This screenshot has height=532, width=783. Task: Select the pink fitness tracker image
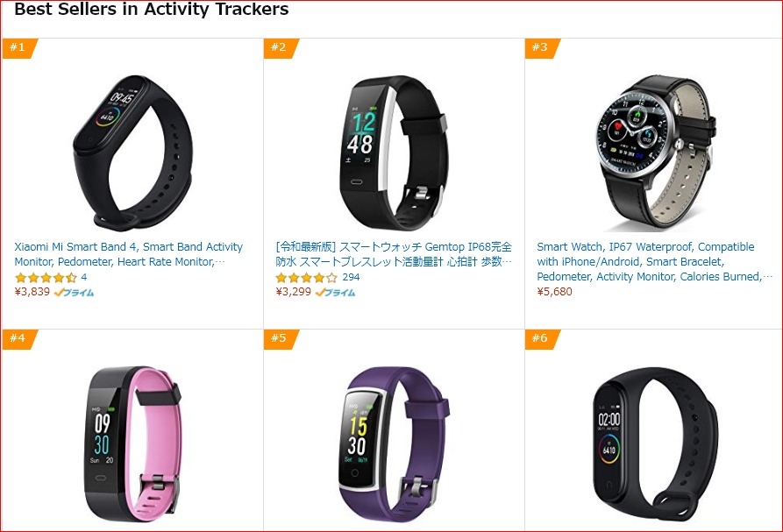pos(132,444)
